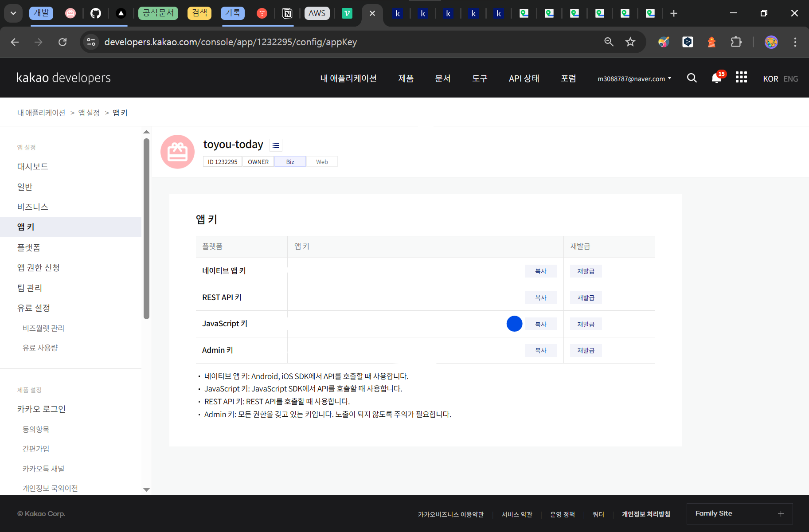Open 앱 권한 신청 in sidebar

point(39,267)
